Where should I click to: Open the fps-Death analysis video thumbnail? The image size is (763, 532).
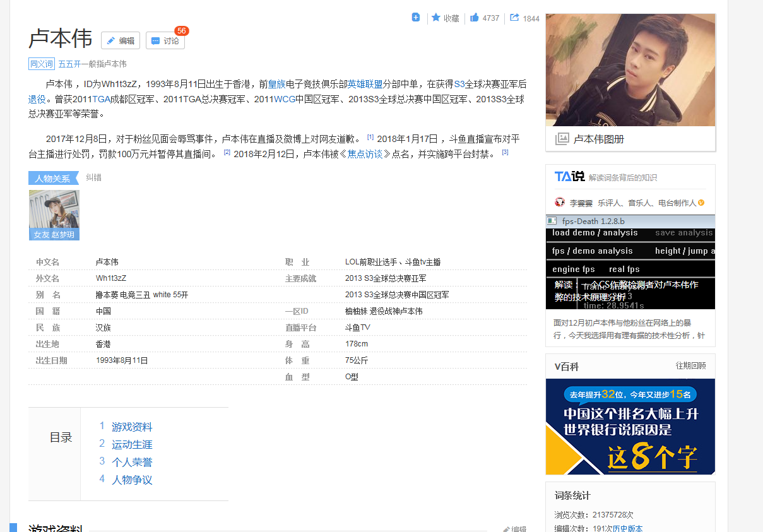[x=630, y=262]
